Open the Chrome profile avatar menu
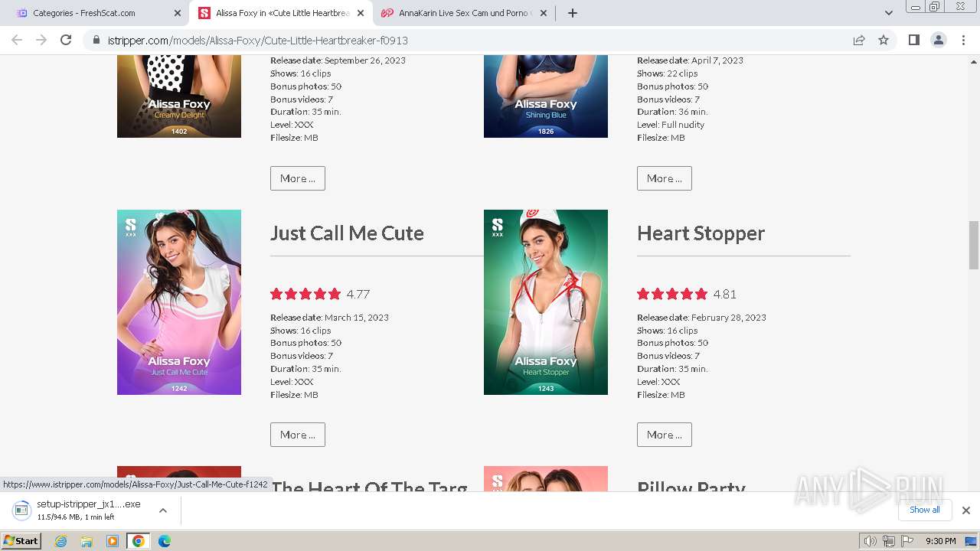This screenshot has width=980, height=551. point(938,40)
